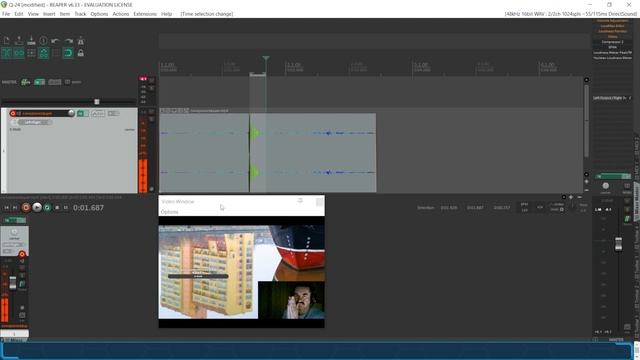Adjust the master mixer pan knob
Viewport: 640px width, 360px height.
(606, 186)
